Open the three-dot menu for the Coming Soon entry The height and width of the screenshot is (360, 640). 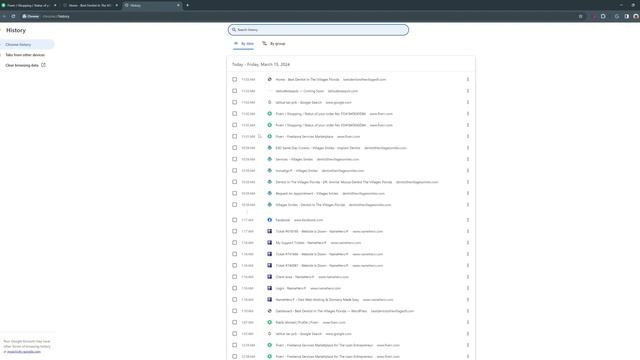pyautogui.click(x=468, y=91)
